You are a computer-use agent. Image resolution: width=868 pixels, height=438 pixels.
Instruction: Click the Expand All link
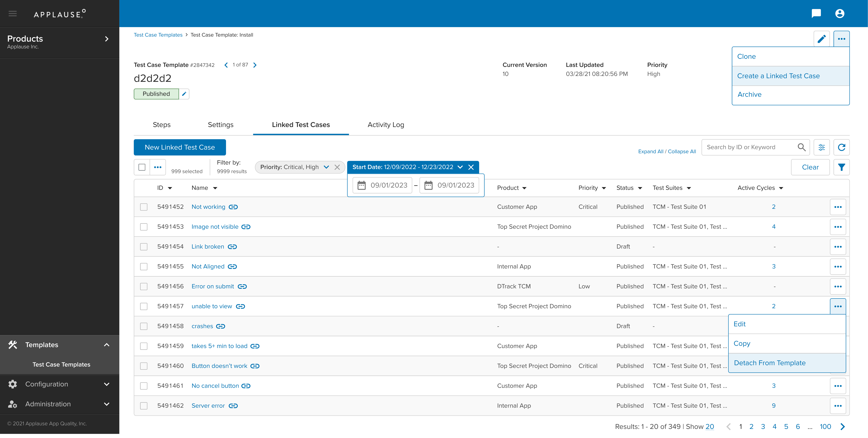point(651,152)
